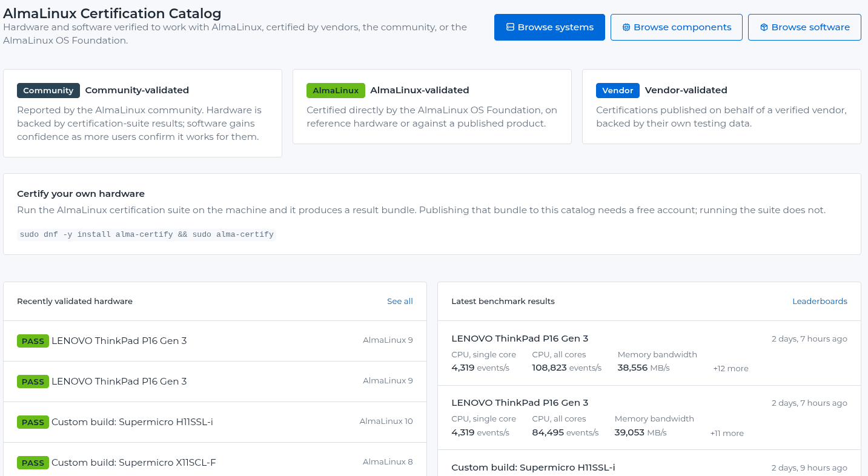Click AlmaLinux Certification Catalog title
This screenshot has height=476, width=868.
coord(112,13)
